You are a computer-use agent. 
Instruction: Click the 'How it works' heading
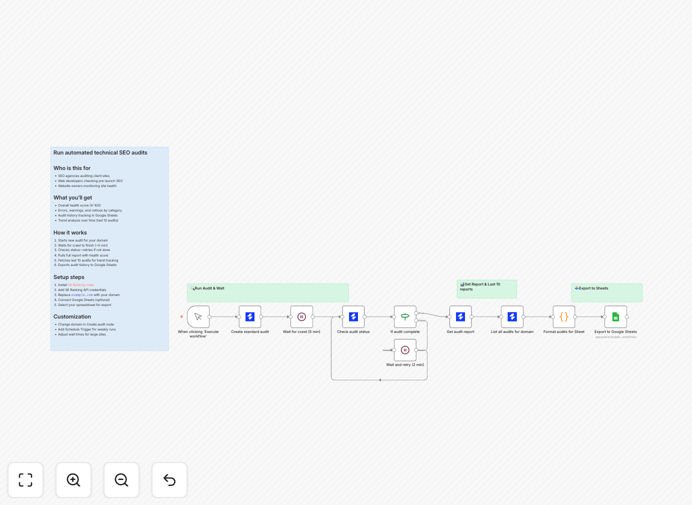70,233
